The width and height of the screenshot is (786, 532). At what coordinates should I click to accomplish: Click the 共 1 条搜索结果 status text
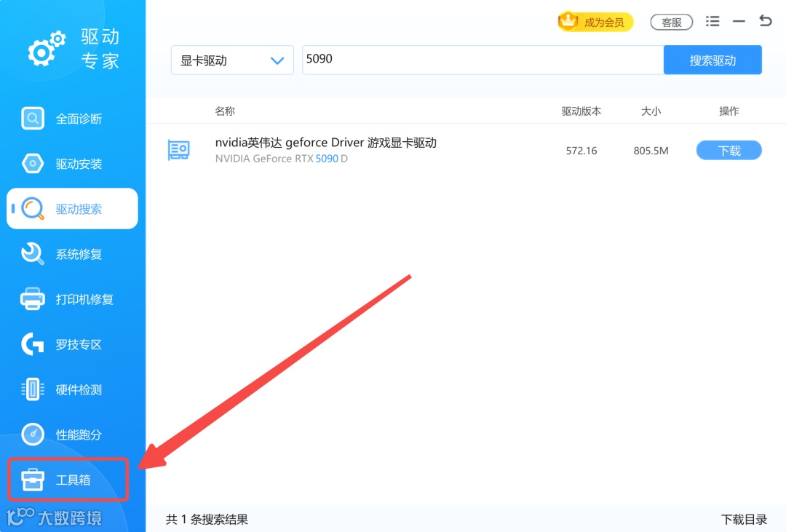tap(207, 519)
